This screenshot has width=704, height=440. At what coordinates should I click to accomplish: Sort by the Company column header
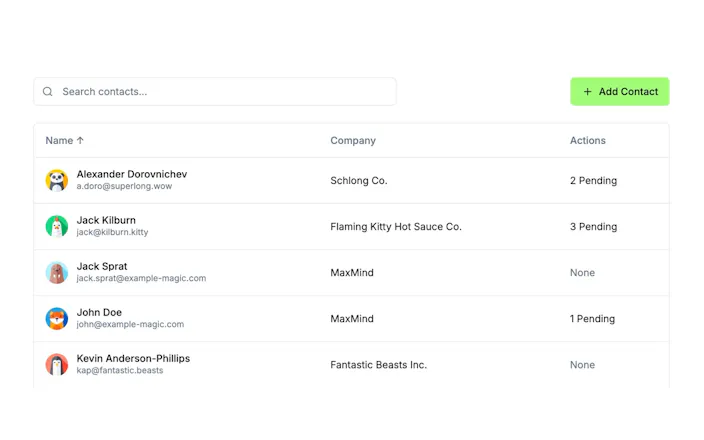pyautogui.click(x=353, y=141)
